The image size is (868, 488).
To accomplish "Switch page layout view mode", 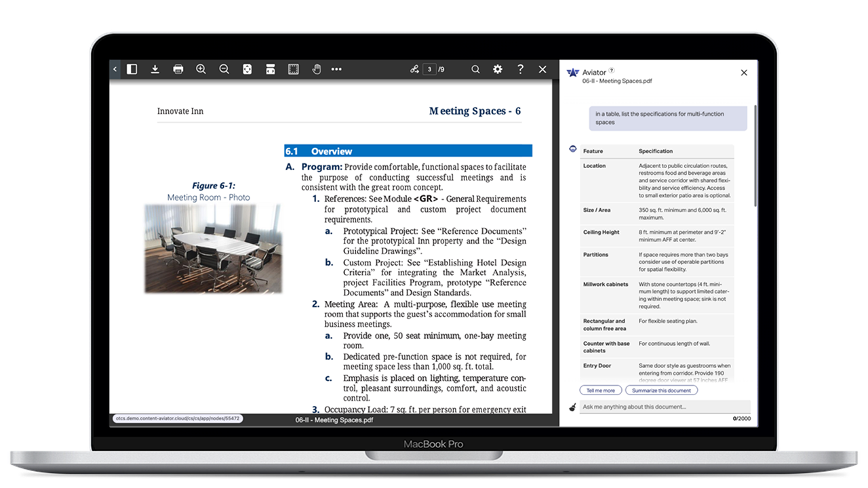I will pyautogui.click(x=270, y=69).
